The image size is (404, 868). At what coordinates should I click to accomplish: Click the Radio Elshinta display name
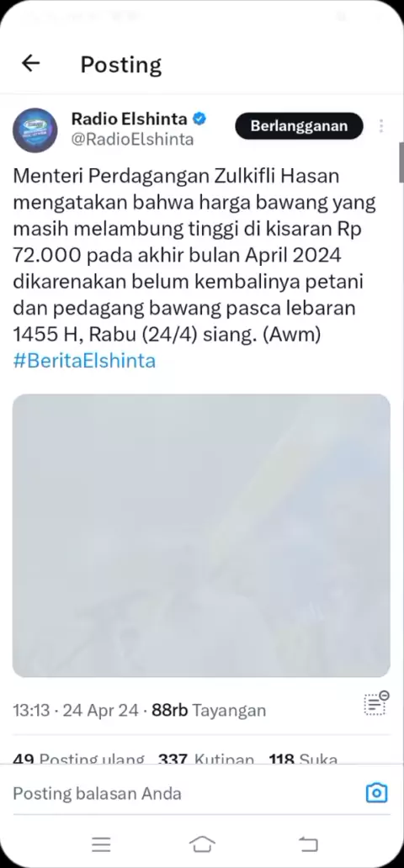tap(130, 118)
